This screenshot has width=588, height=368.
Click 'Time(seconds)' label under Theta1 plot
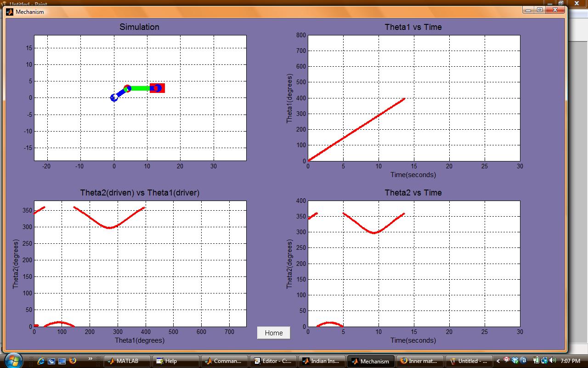coord(413,175)
